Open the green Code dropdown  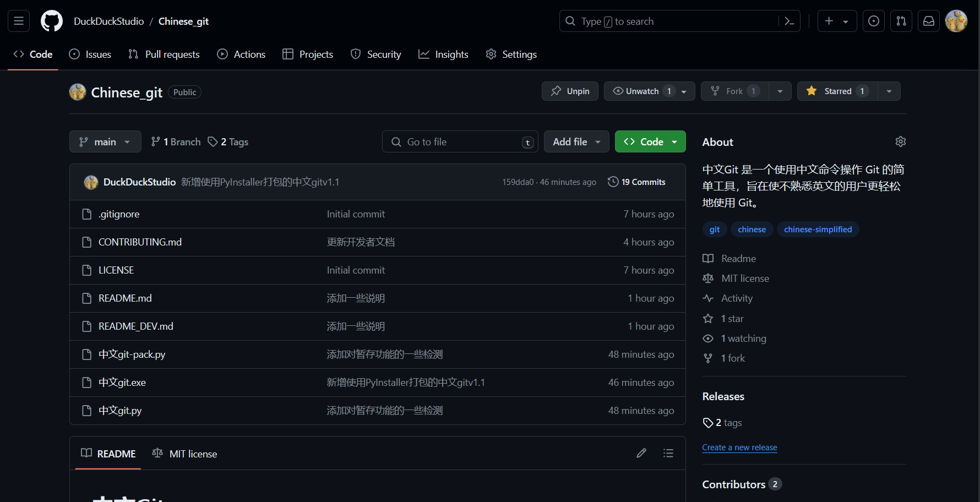click(x=650, y=141)
